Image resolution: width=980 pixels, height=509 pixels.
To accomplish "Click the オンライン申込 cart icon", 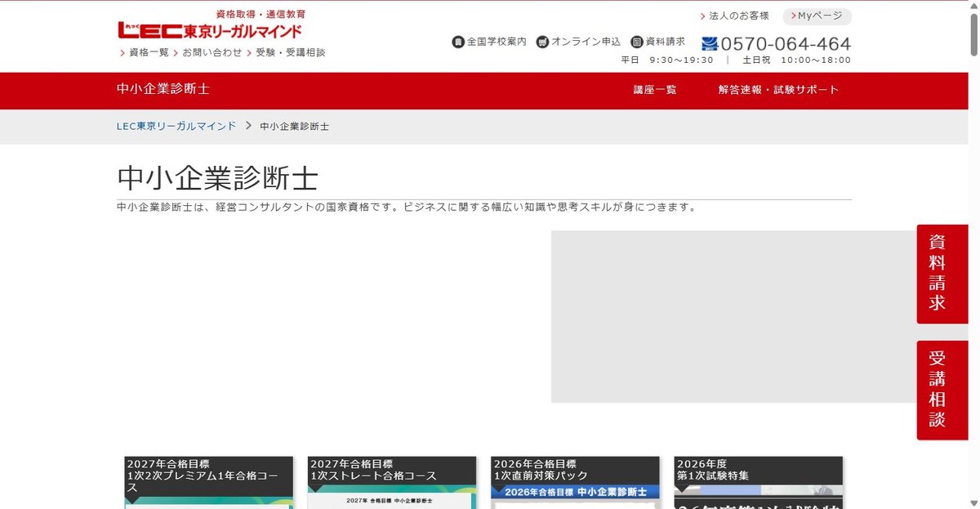I will 542,42.
